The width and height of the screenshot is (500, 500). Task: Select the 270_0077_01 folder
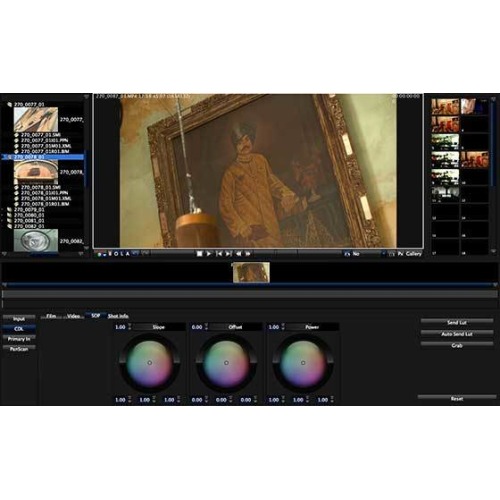pyautogui.click(x=29, y=104)
